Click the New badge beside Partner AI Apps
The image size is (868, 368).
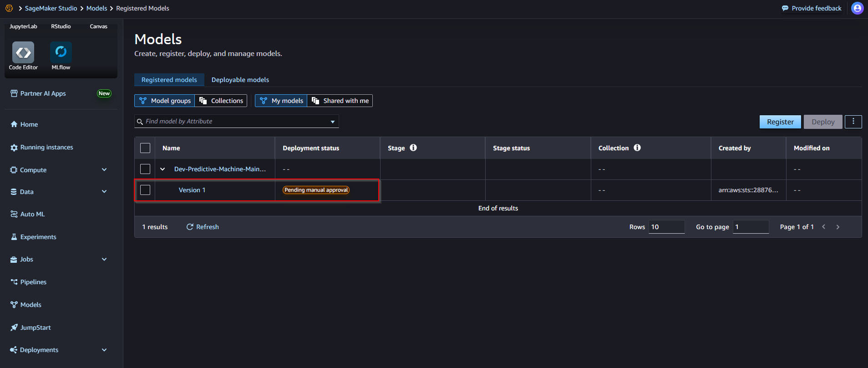pyautogui.click(x=104, y=93)
